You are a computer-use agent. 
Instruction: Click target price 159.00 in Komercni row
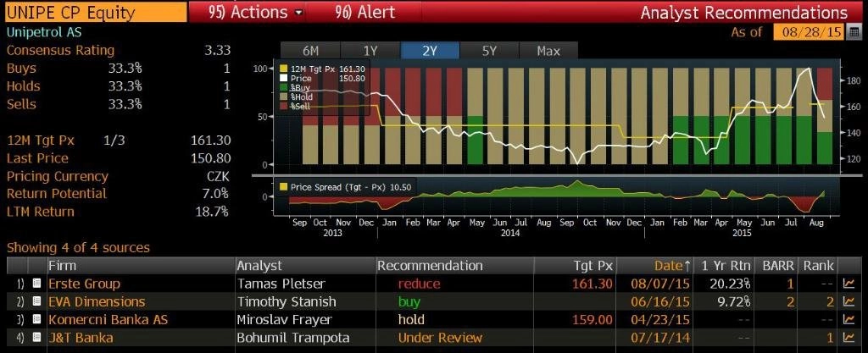(x=593, y=319)
